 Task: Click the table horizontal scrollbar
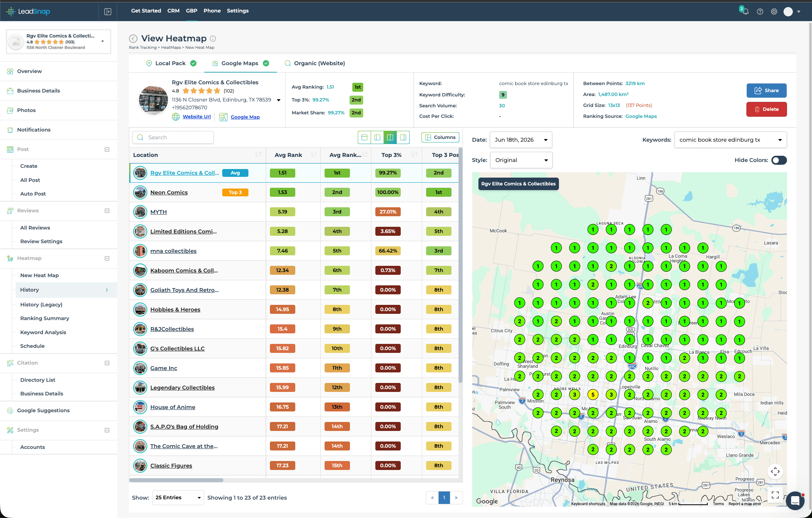[x=176, y=480]
